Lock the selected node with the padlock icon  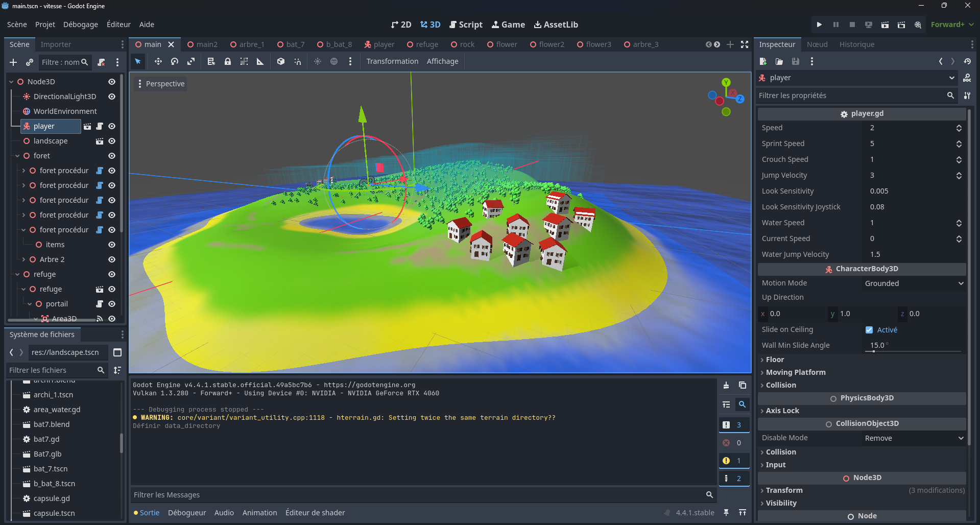[x=228, y=61]
